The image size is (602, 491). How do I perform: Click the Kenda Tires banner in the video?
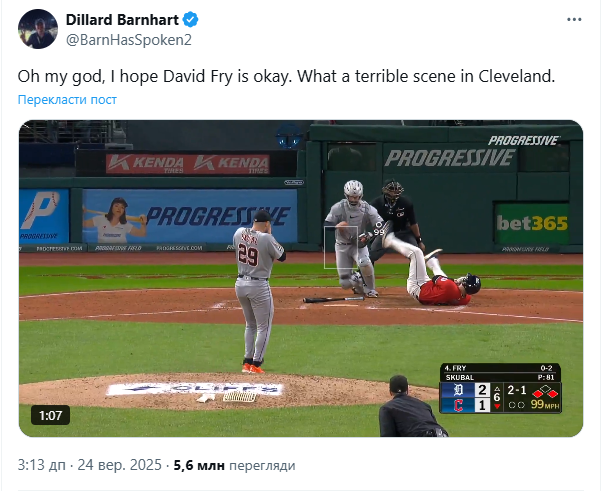pos(187,162)
